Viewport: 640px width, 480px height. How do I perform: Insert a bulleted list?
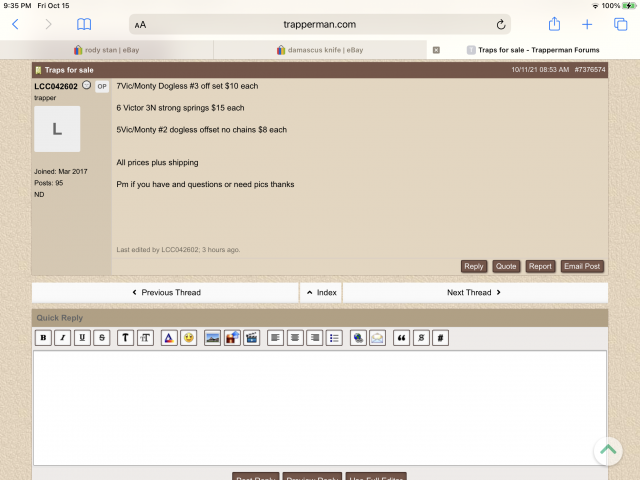point(334,338)
